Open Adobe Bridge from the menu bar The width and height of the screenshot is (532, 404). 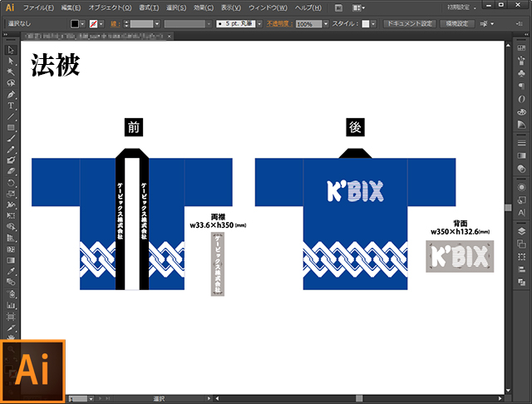338,7
